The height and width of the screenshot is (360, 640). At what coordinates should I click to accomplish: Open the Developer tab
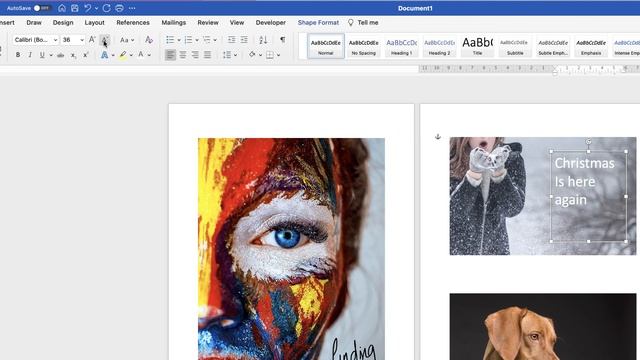(271, 22)
